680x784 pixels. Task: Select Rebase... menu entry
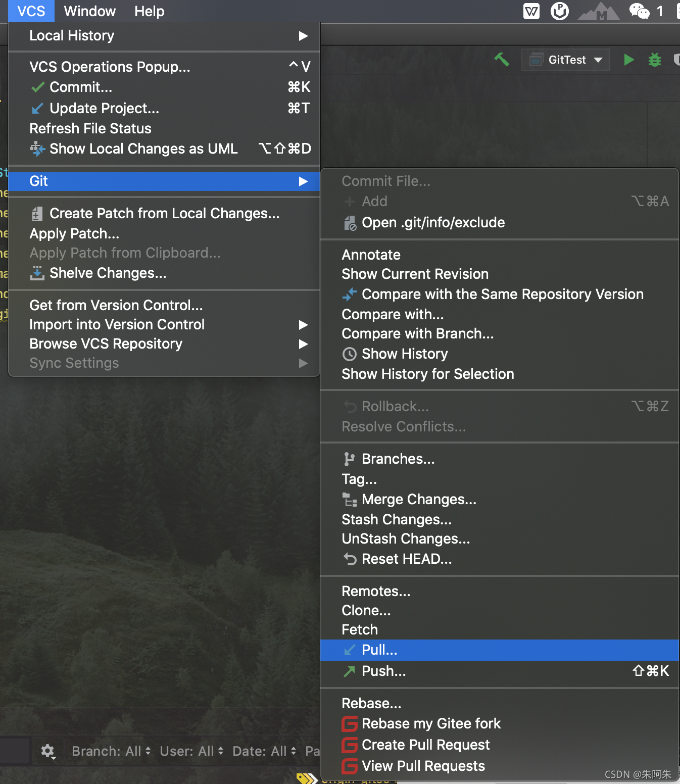click(499, 703)
